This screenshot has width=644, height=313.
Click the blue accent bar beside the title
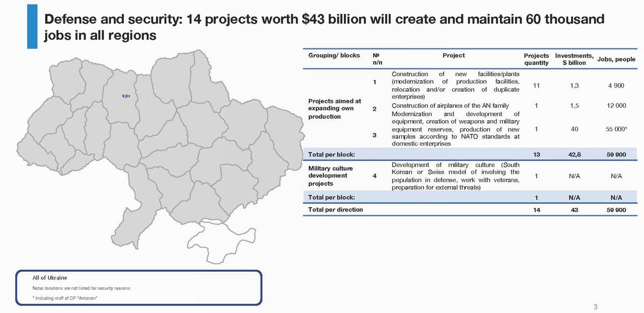tap(32, 26)
